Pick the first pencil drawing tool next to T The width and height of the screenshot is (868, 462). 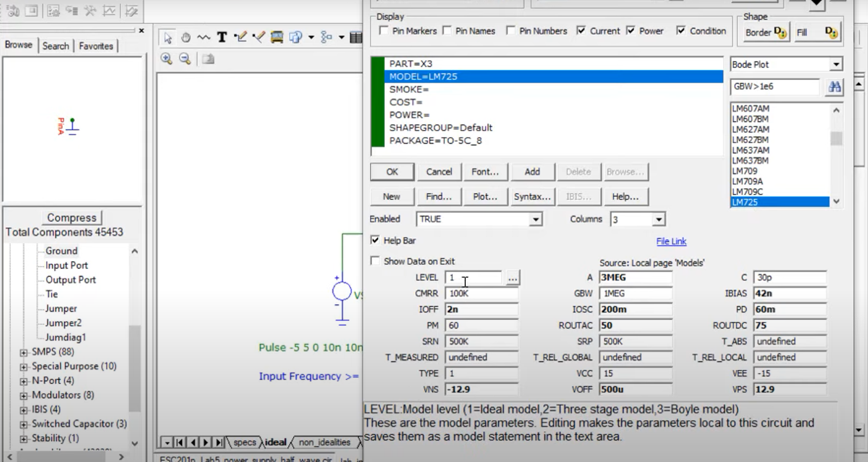240,37
